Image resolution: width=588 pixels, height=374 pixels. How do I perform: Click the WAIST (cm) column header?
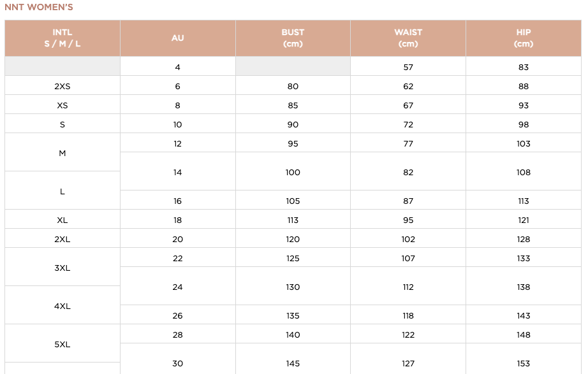(408, 38)
